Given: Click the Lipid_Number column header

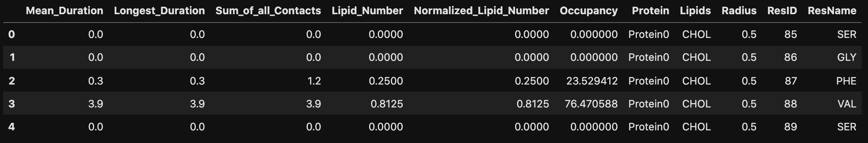Looking at the screenshot, I should 367,11.
